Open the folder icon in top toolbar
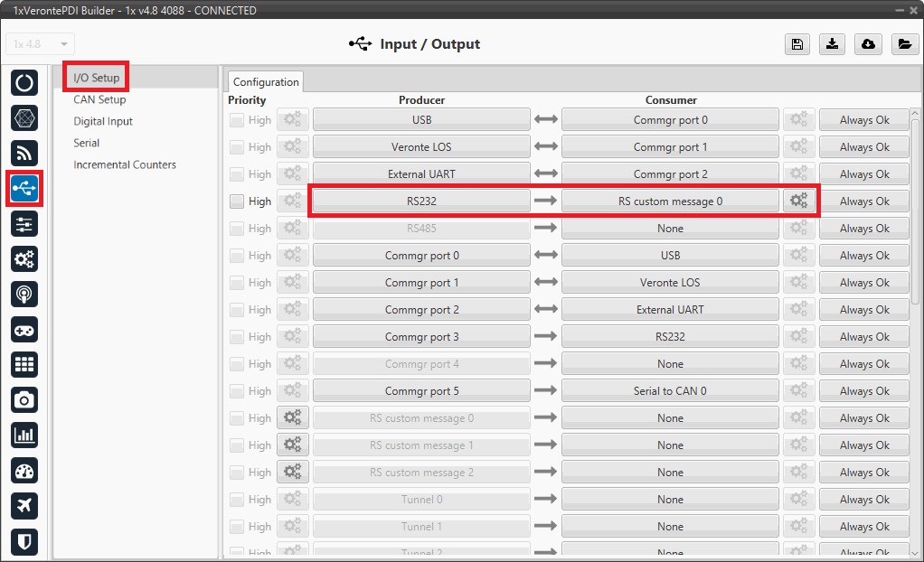Image resolution: width=924 pixels, height=562 pixels. coord(903,44)
